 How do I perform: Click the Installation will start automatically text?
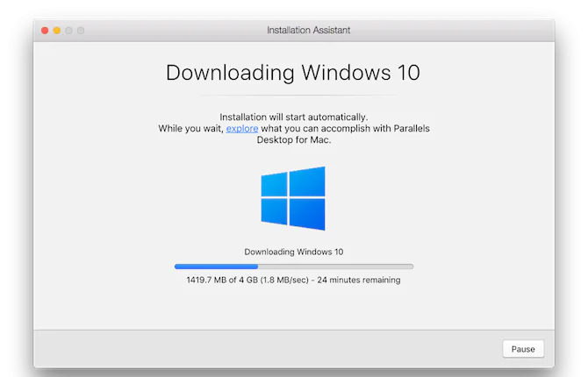pyautogui.click(x=294, y=117)
